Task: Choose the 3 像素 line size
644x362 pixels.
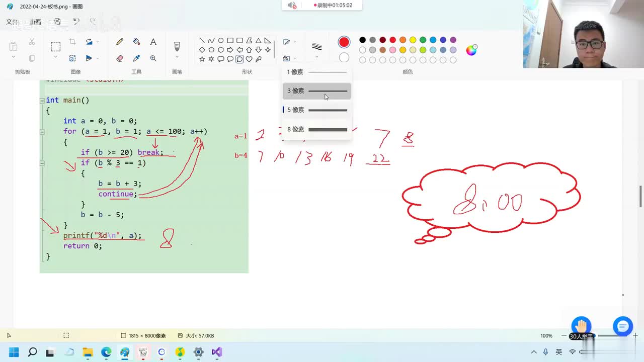Action: click(317, 91)
